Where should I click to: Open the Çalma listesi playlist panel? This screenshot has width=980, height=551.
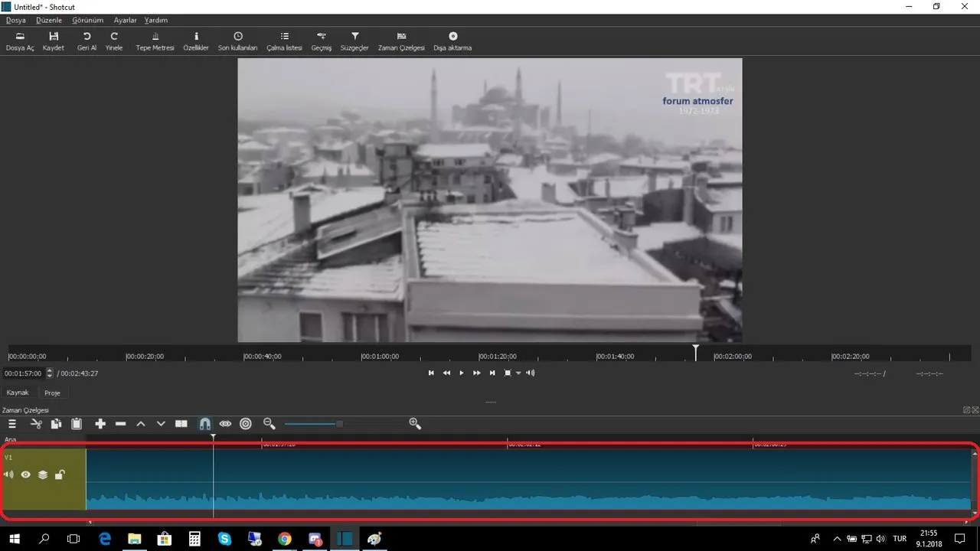coord(284,41)
